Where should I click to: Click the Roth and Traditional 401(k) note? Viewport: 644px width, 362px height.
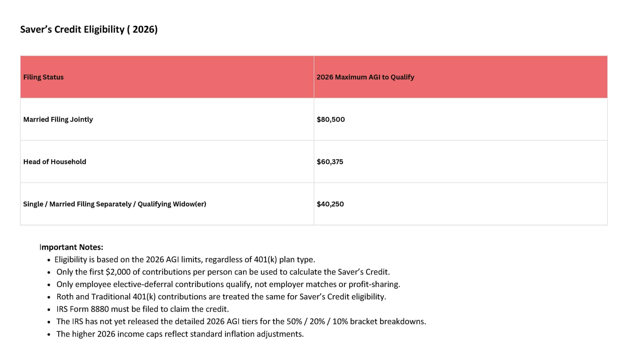click(221, 297)
